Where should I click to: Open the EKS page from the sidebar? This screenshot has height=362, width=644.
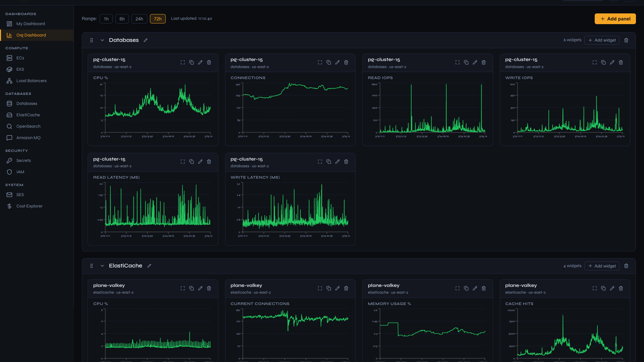point(20,69)
